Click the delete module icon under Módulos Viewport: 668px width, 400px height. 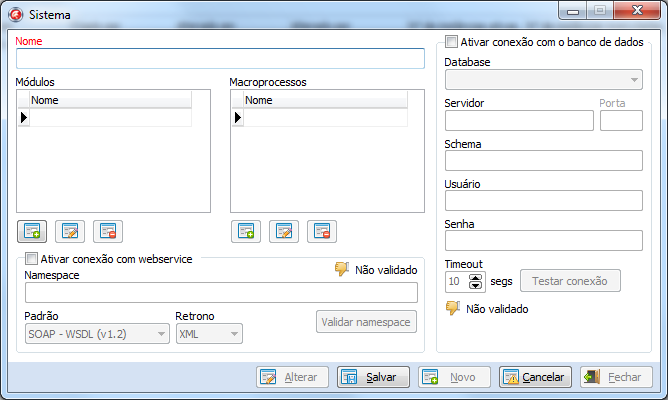pos(108,231)
